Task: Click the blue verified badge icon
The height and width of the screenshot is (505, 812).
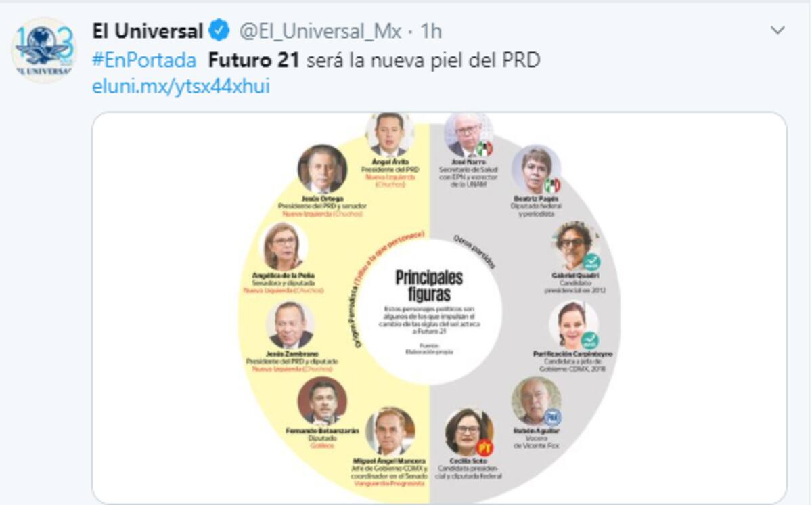Action: coord(219,30)
